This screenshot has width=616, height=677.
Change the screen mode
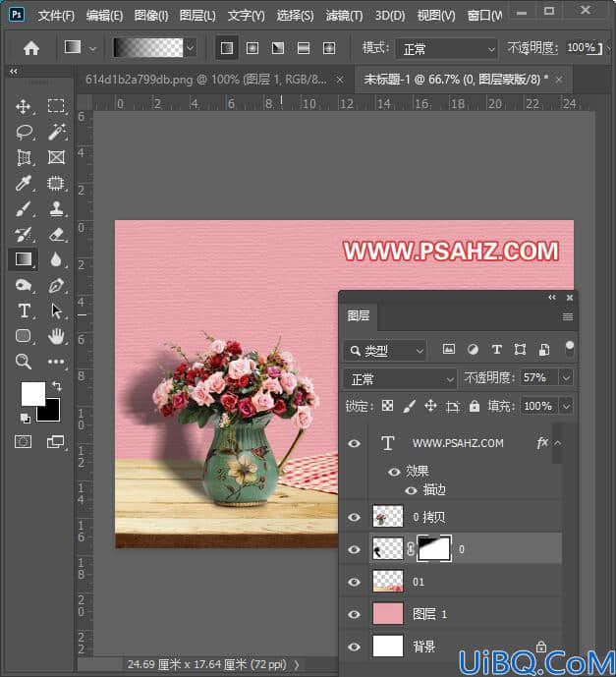pyautogui.click(x=55, y=442)
